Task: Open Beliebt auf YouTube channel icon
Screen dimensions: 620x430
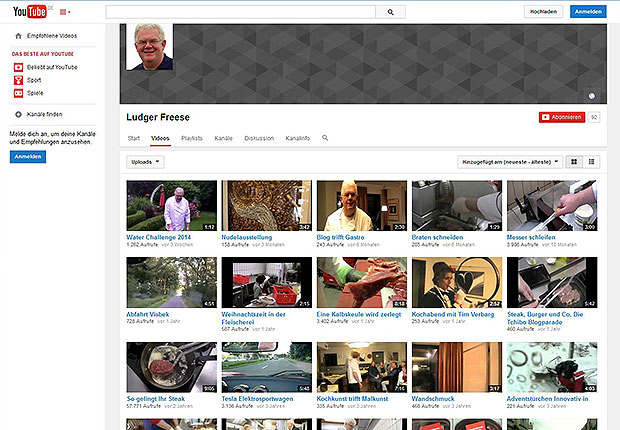Action: pos(17,66)
